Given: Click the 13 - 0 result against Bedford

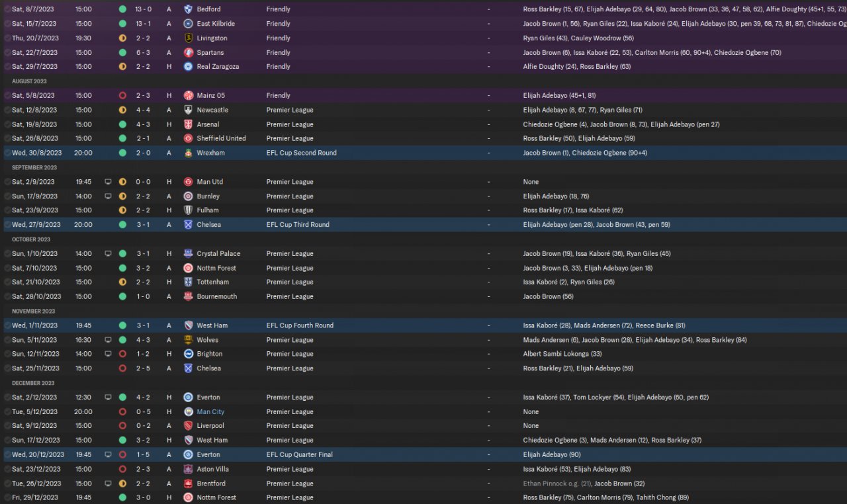Looking at the screenshot, I should click(x=145, y=9).
